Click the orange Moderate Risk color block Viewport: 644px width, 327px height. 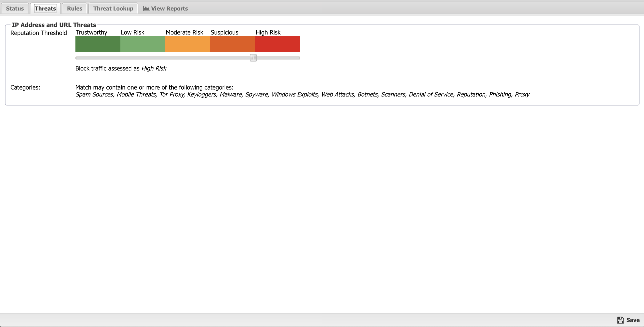pos(188,44)
